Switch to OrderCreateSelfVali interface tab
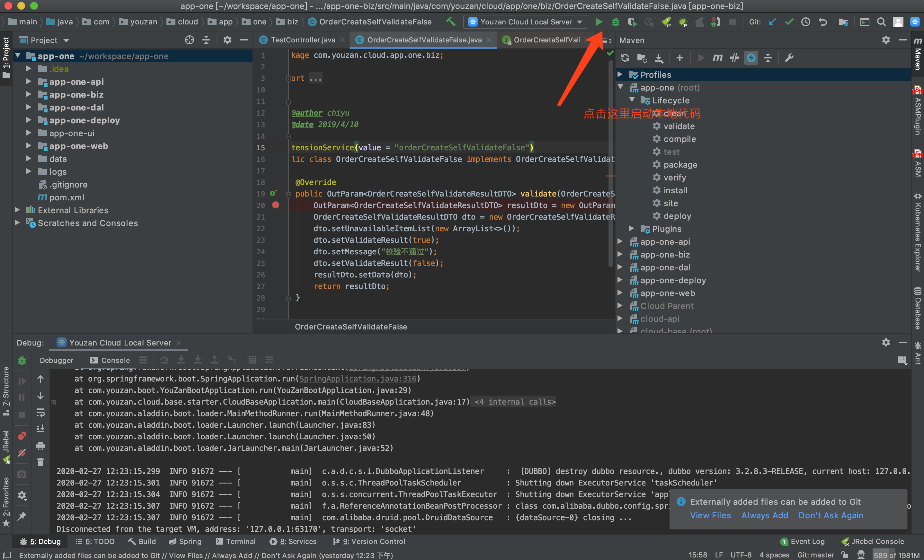The height and width of the screenshot is (560, 924). click(x=546, y=40)
